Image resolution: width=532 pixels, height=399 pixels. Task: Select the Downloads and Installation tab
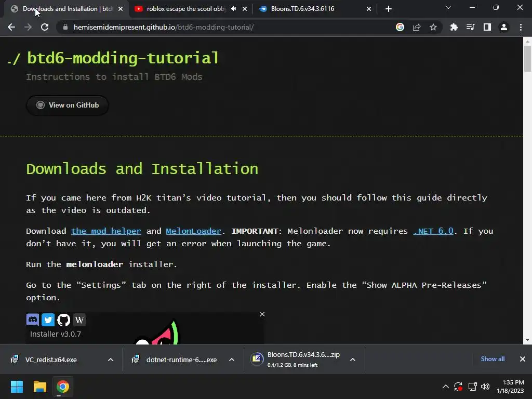68,9
